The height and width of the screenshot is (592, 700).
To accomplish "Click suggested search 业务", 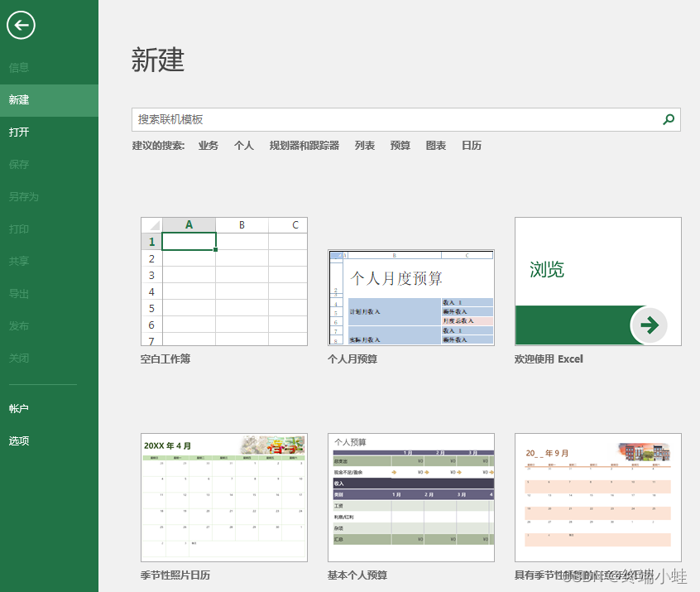I will click(x=209, y=146).
